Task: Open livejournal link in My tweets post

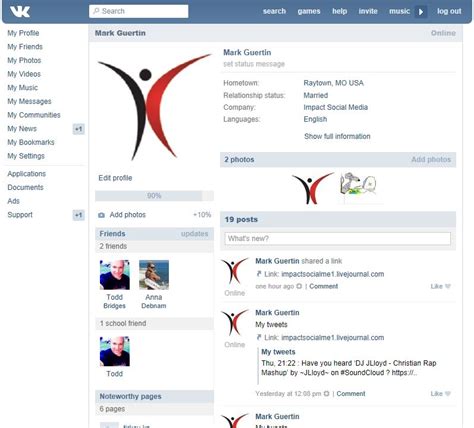Action: 332,338
